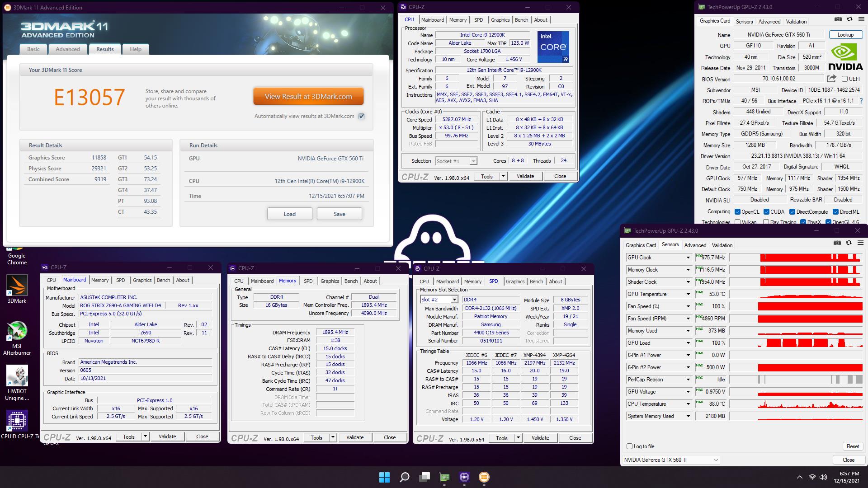Open hamburger menu in GPU-Z Graphics Card window
Viewport: 868px width, 488px height.
point(861,19)
